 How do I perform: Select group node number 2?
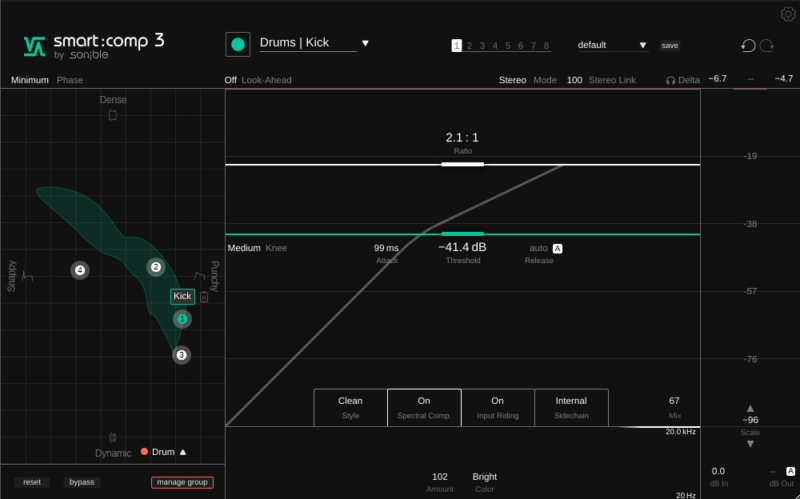155,267
